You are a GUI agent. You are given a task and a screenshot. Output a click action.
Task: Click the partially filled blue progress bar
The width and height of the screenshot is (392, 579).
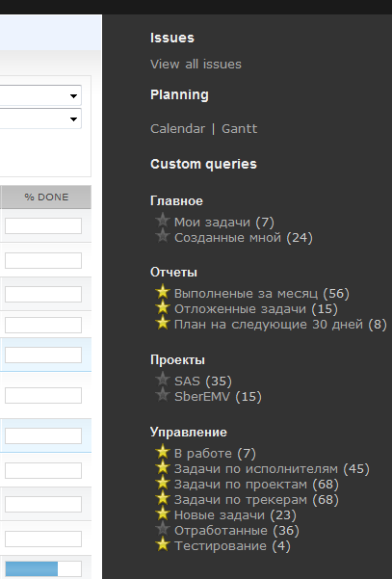point(43,568)
